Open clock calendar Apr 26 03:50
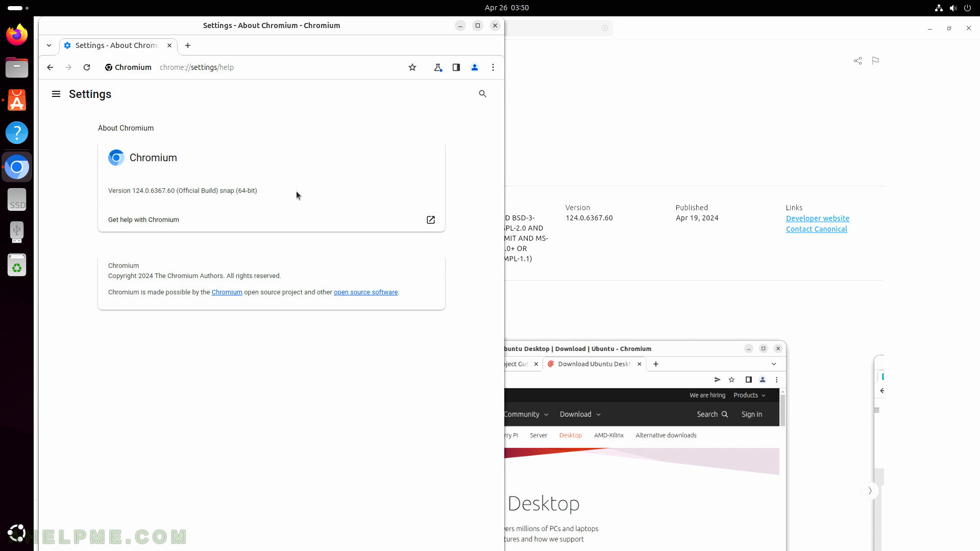980x551 pixels. tap(507, 8)
